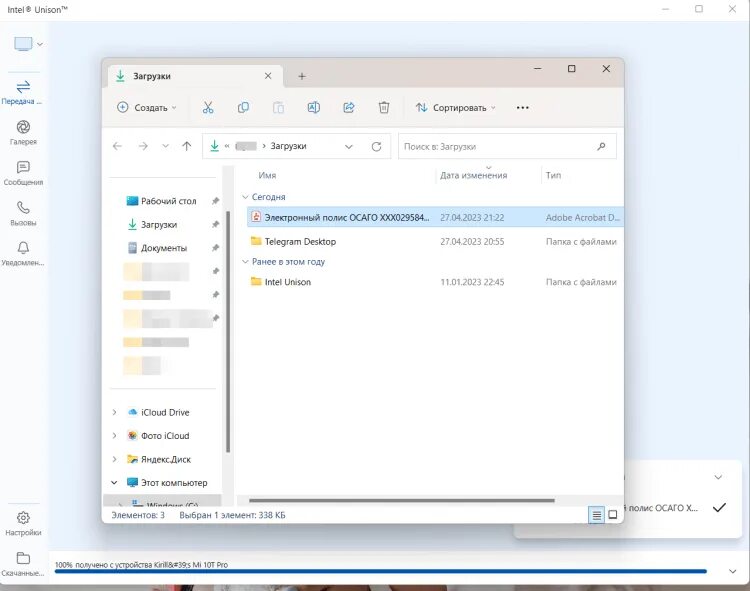This screenshot has width=750, height=591.
Task: Open the three-dots See more menu
Action: click(x=522, y=108)
